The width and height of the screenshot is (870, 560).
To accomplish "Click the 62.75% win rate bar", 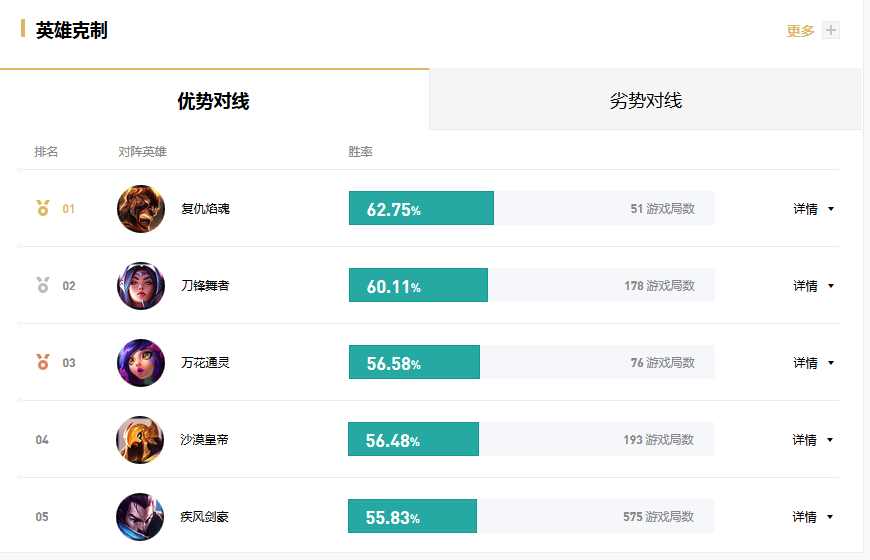I will (421, 209).
